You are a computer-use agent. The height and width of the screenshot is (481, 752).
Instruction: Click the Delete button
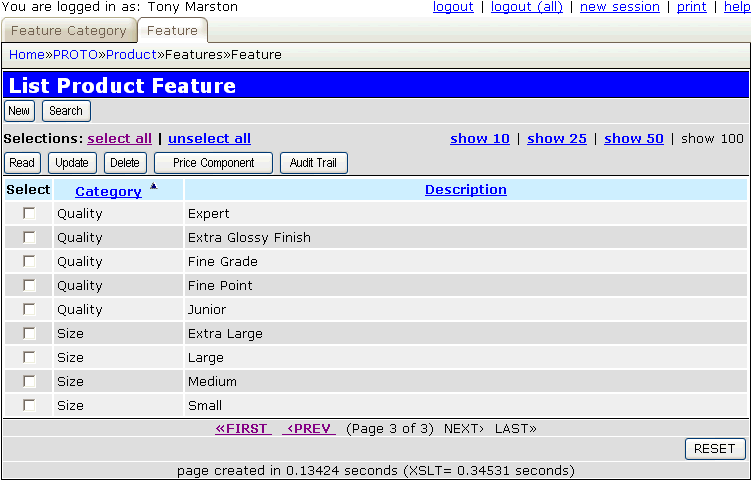pyautogui.click(x=125, y=163)
